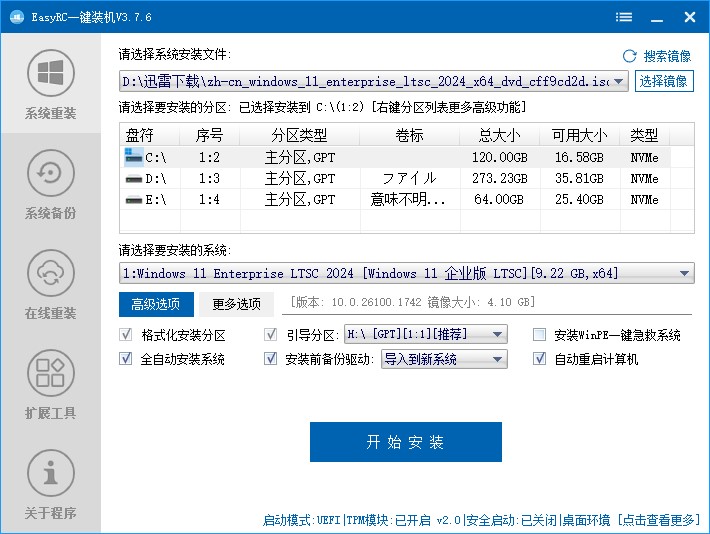This screenshot has width=710, height=534.
Task: Switch to the 更多选项 tab
Action: point(236,304)
